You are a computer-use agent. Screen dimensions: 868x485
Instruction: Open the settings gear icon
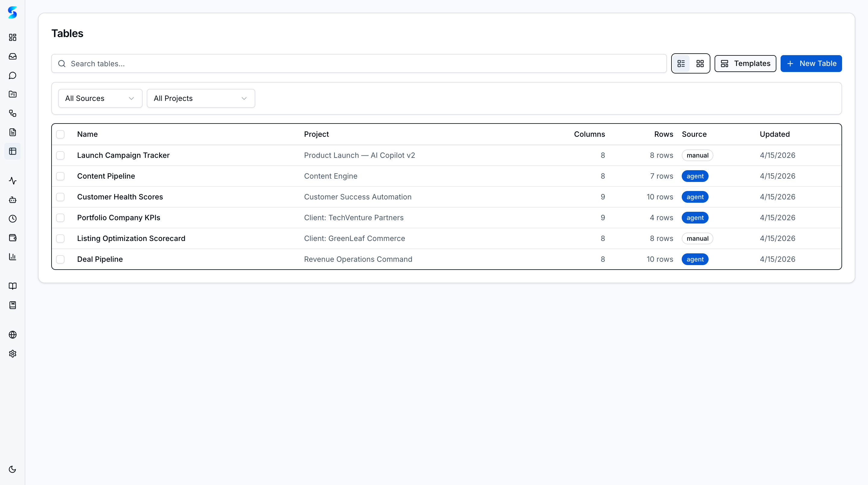tap(12, 354)
